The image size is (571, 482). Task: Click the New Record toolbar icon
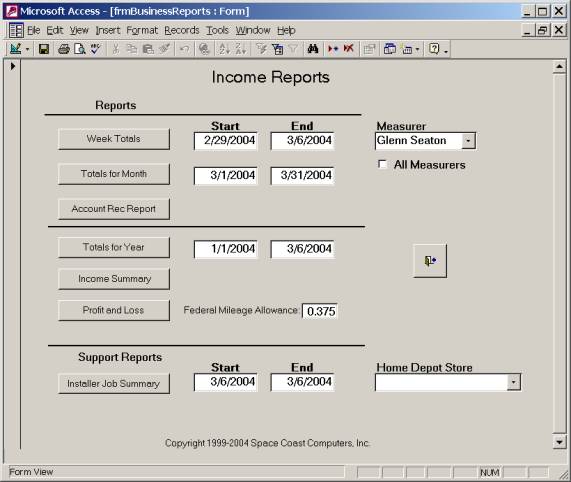pos(333,49)
